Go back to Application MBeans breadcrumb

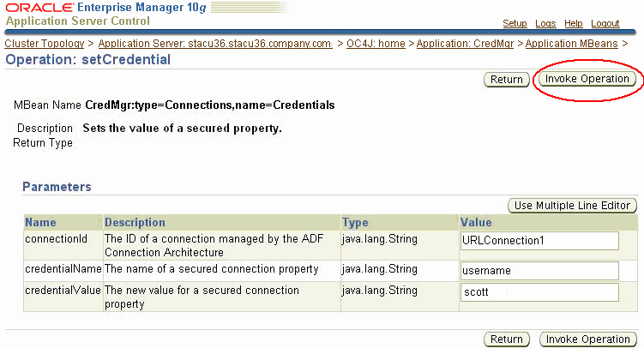(571, 44)
